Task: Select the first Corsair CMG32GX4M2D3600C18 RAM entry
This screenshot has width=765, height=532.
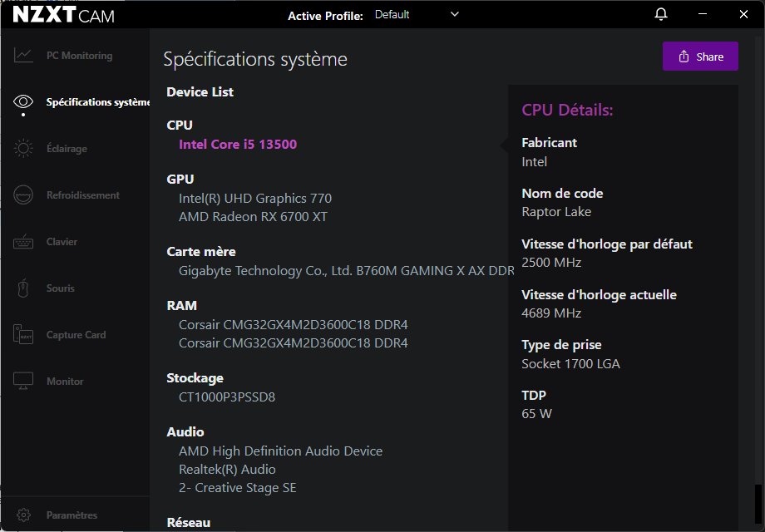Action: tap(294, 325)
